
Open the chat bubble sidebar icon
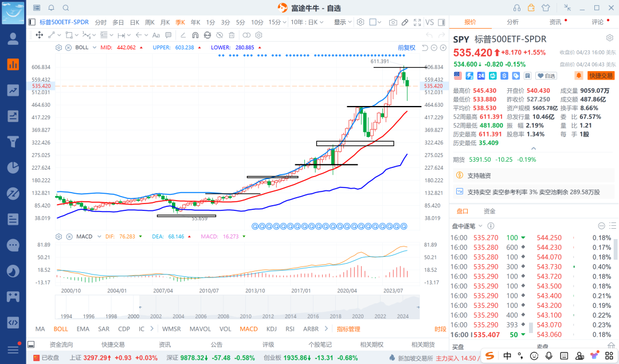click(13, 245)
